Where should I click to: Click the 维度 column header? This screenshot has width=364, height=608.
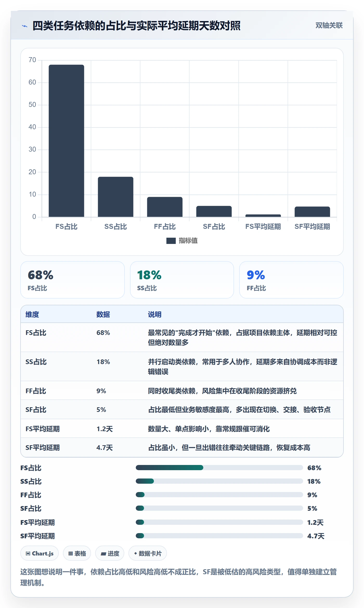(32, 314)
